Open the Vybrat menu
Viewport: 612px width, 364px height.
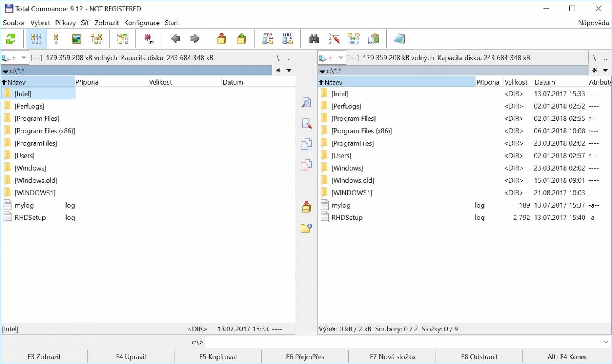40,23
